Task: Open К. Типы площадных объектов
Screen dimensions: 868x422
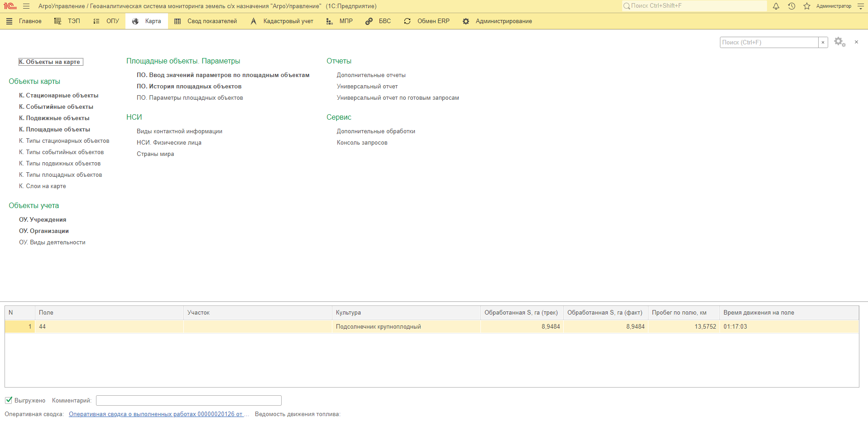Action: (x=61, y=175)
